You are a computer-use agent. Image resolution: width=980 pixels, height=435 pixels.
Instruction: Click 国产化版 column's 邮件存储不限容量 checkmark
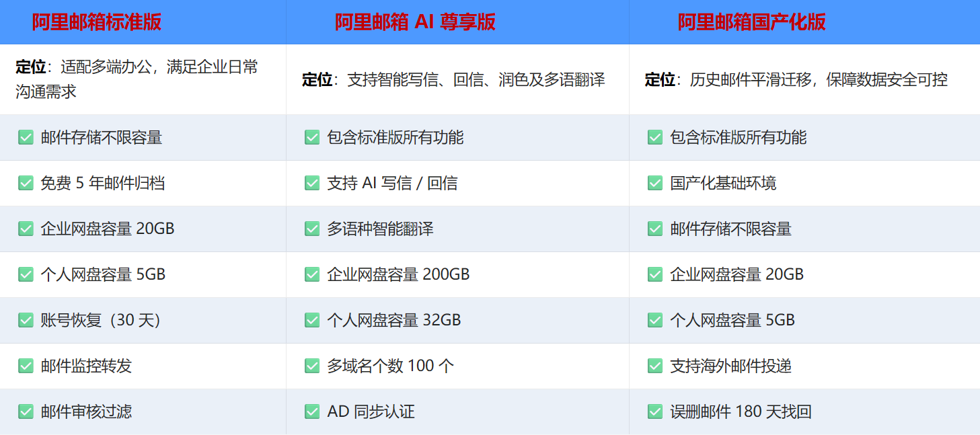(655, 229)
